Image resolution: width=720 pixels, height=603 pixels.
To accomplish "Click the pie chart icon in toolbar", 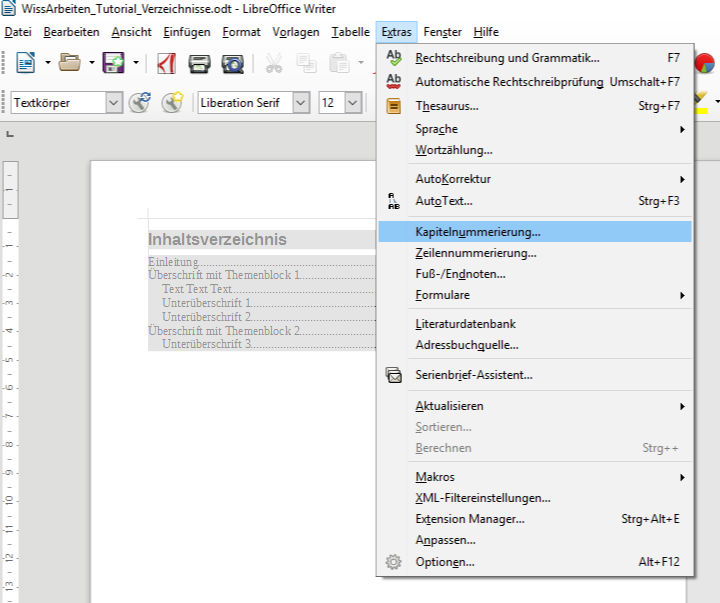I will click(x=704, y=63).
